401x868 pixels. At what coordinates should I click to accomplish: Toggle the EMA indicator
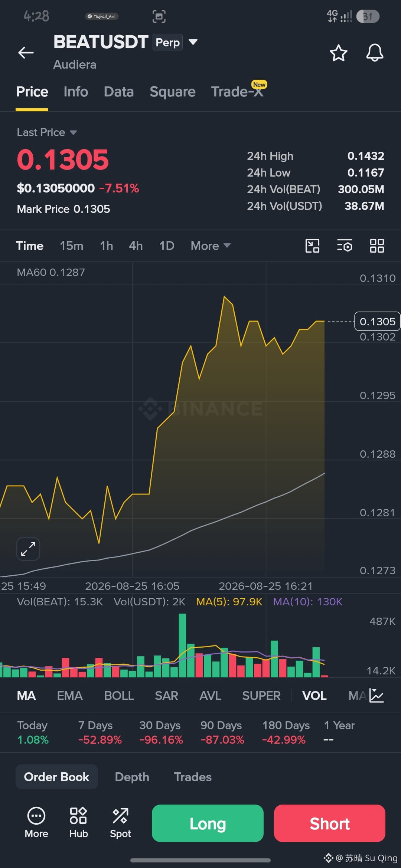click(x=70, y=696)
